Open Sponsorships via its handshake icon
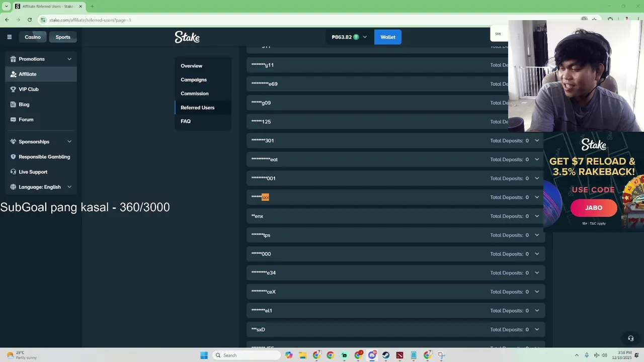 pos(13,142)
